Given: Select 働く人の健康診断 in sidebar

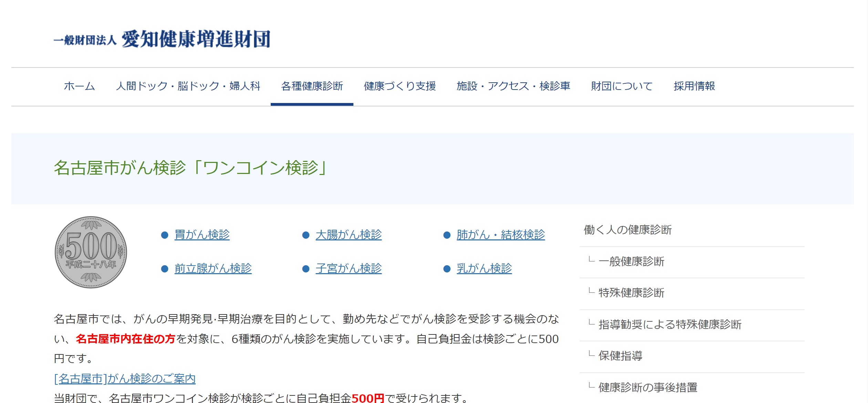Looking at the screenshot, I should 628,230.
